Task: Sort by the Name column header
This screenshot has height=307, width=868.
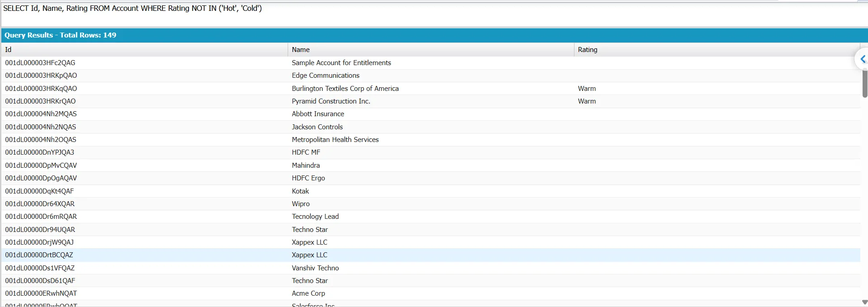Action: tap(431, 50)
